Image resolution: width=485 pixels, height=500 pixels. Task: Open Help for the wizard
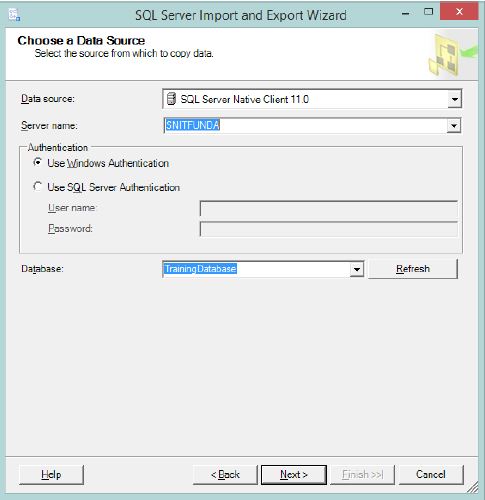(51, 474)
